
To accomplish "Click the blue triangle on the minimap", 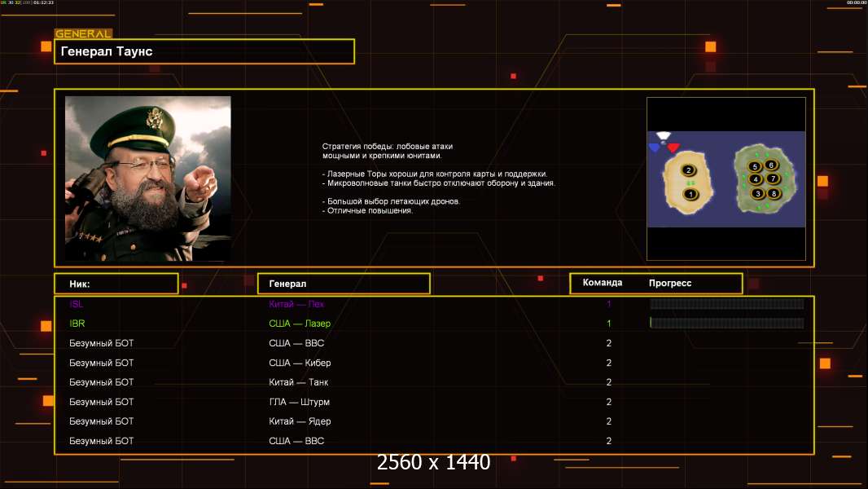I will [x=655, y=148].
